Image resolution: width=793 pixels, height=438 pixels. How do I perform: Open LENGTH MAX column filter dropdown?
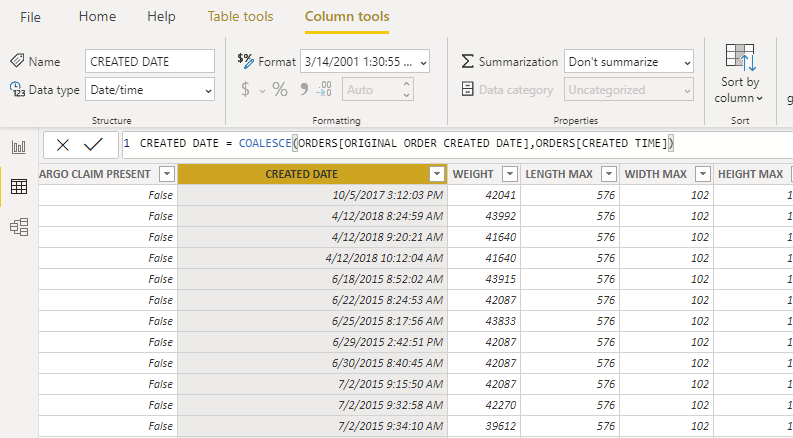point(609,174)
